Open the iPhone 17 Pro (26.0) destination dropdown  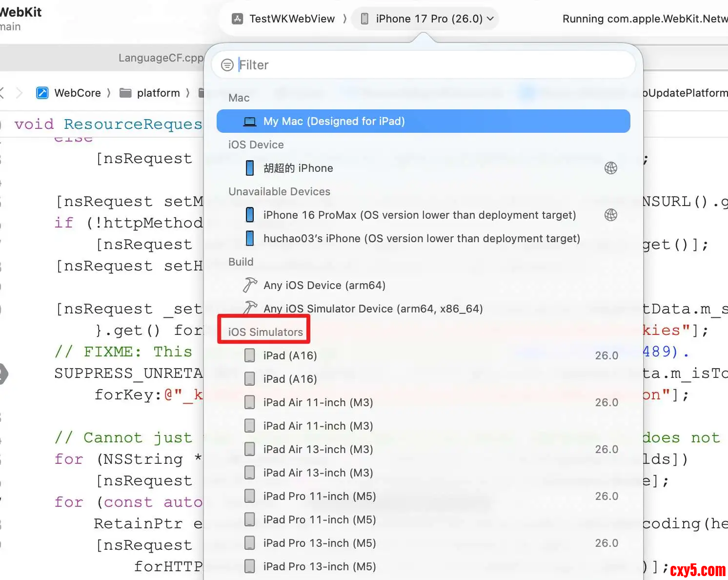428,19
